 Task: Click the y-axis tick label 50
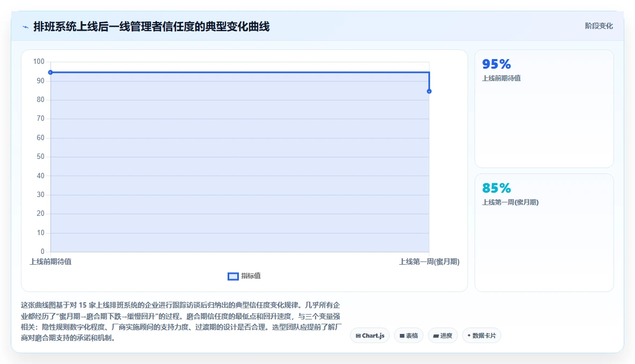pyautogui.click(x=40, y=157)
